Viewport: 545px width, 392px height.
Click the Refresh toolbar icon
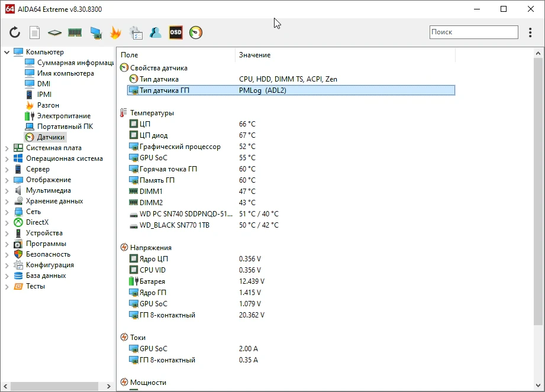tap(15, 33)
